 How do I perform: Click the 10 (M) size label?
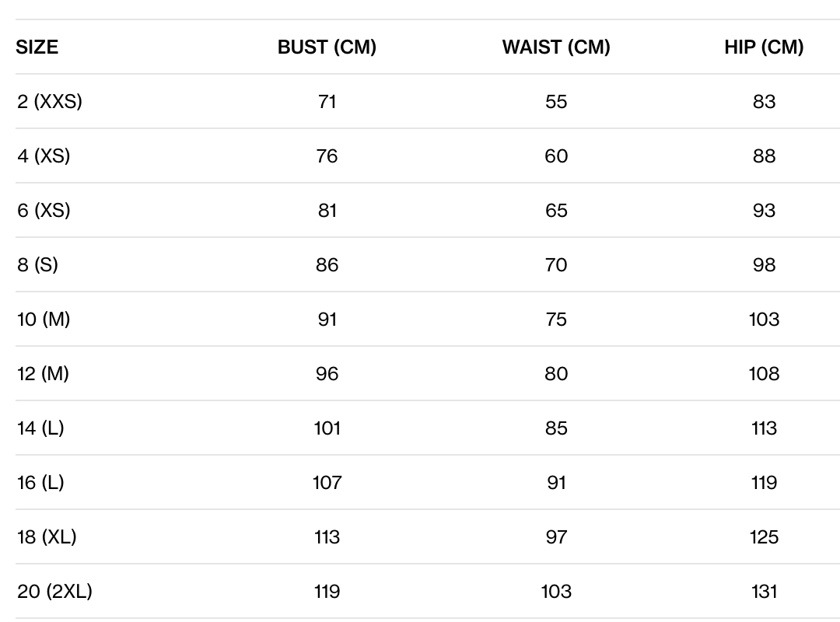pyautogui.click(x=44, y=320)
